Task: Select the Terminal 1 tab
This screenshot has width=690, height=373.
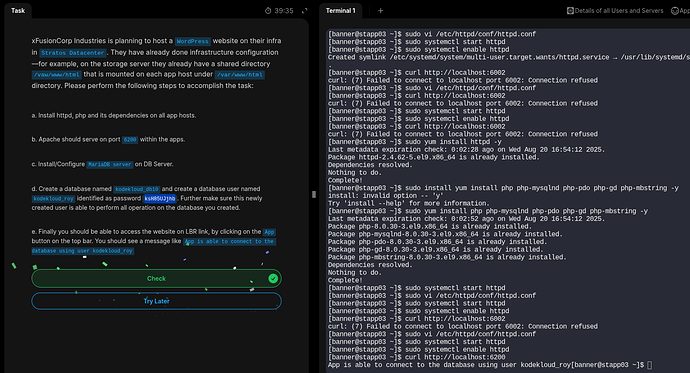Action: click(x=341, y=11)
